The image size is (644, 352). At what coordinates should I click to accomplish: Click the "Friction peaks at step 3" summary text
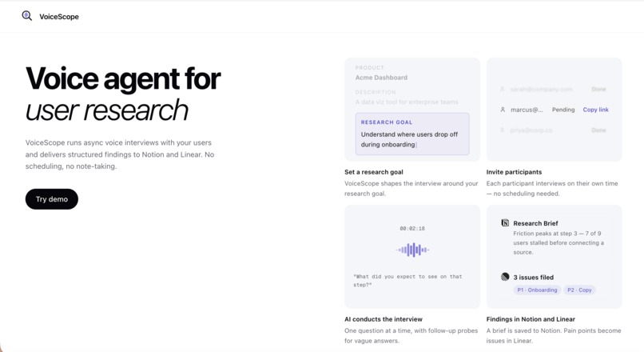click(x=559, y=242)
